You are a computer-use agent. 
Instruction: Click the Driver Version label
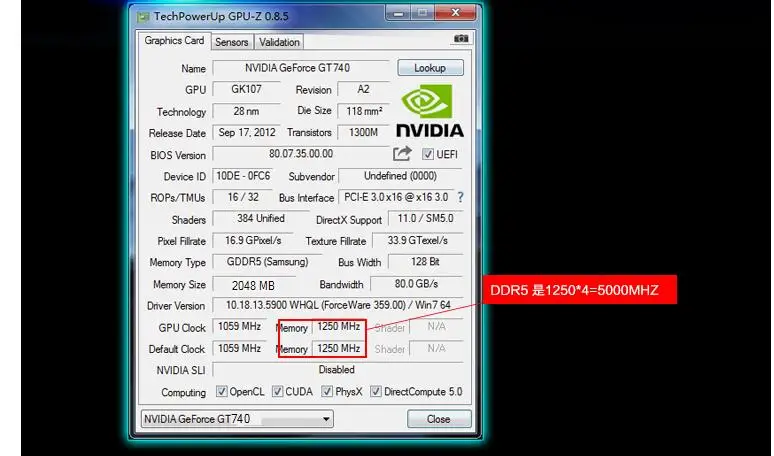tap(176, 306)
